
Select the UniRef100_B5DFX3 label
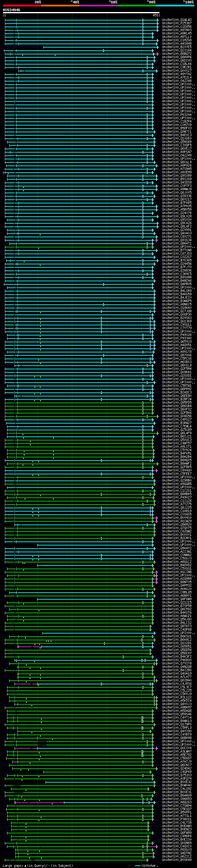click(x=177, y=128)
